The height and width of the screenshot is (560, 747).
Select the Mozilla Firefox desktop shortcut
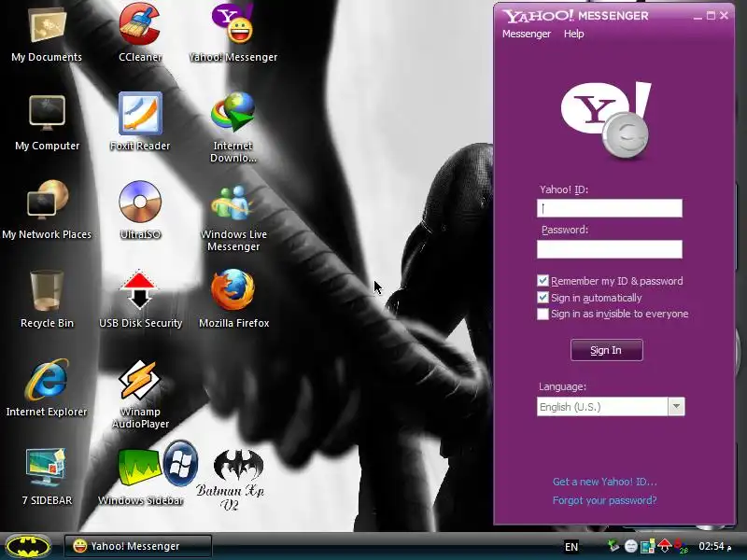click(233, 299)
